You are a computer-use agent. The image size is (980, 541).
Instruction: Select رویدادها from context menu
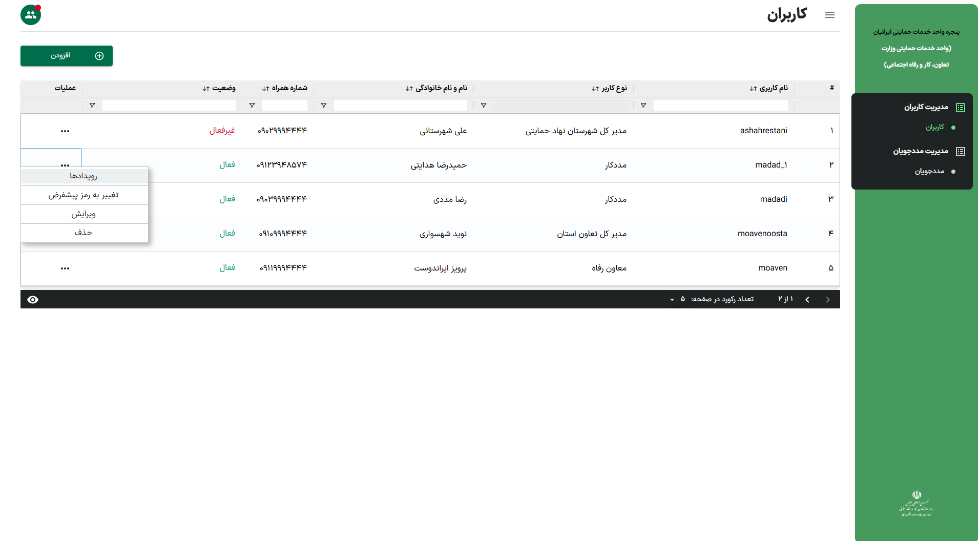tap(84, 176)
